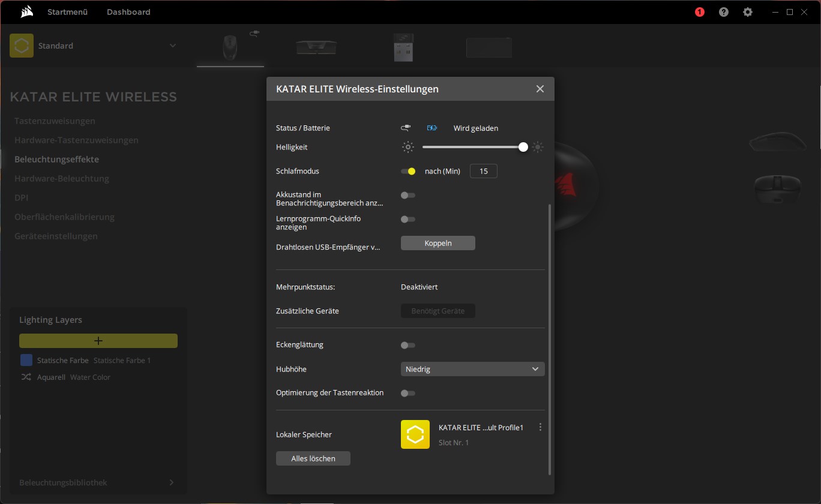Click the Standard profile hexagon icon
821x504 pixels.
22,46
